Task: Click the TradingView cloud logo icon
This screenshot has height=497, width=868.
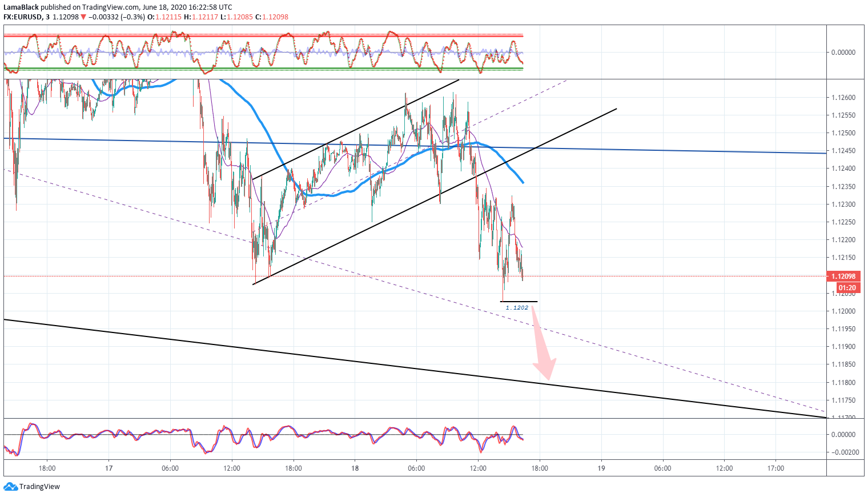Action: coord(11,487)
